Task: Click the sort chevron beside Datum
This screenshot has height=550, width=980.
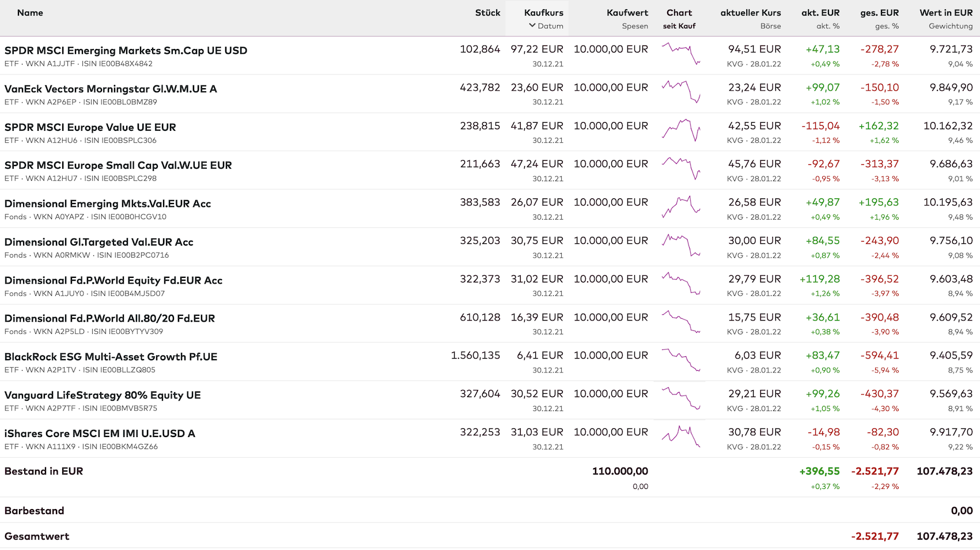Action: click(532, 25)
